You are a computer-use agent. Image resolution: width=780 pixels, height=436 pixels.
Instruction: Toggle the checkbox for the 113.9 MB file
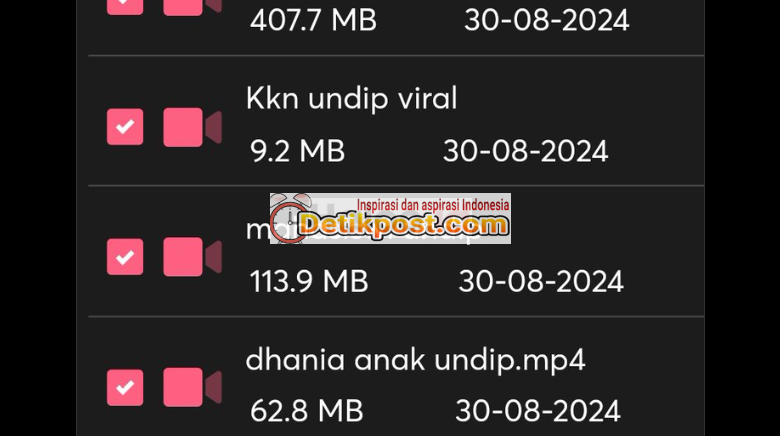coord(125,257)
